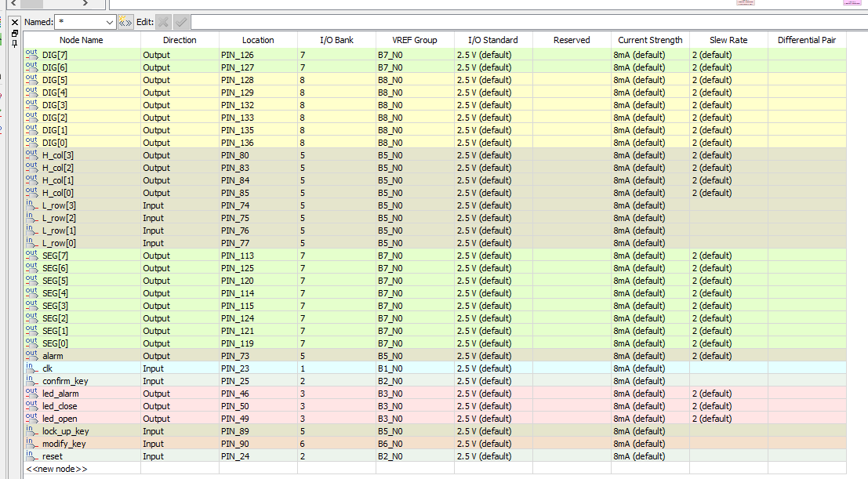Select the <<new node>> row
The width and height of the screenshot is (868, 479).
pos(434,469)
